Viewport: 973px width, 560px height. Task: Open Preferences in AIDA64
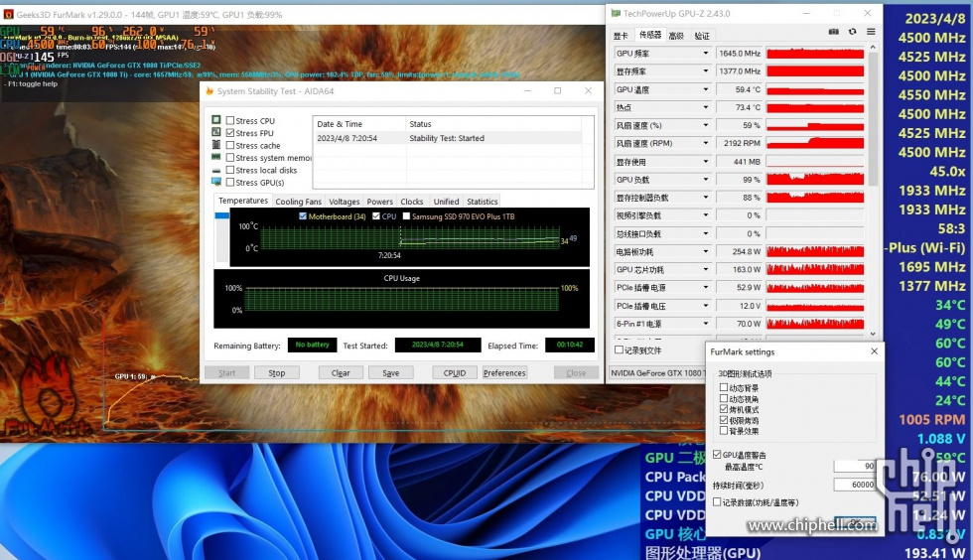[x=504, y=372]
